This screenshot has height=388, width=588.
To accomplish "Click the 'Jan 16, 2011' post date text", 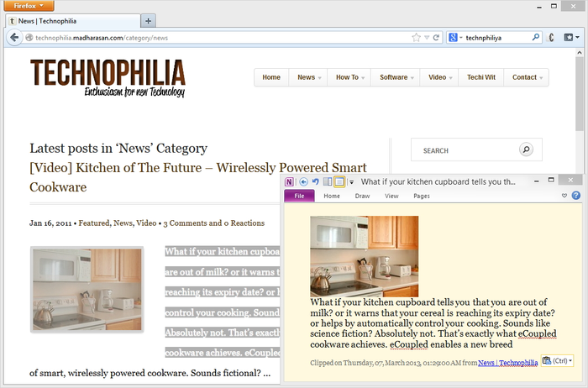I will (x=50, y=223).
